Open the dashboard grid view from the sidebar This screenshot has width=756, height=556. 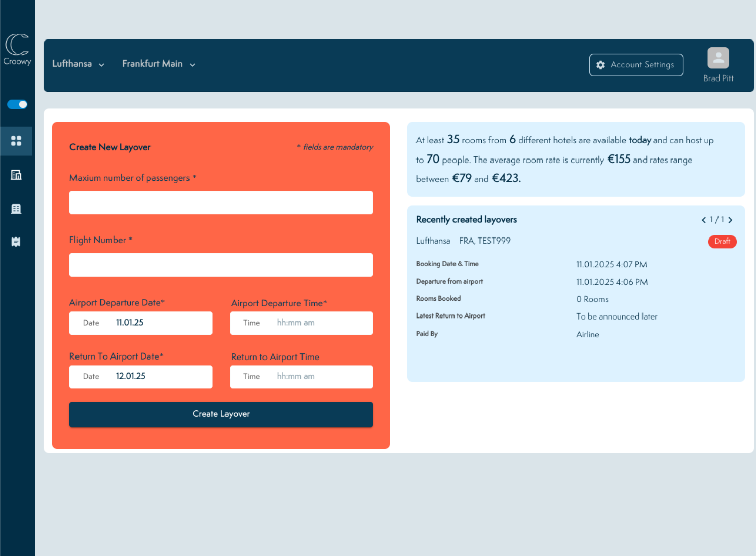coord(16,141)
